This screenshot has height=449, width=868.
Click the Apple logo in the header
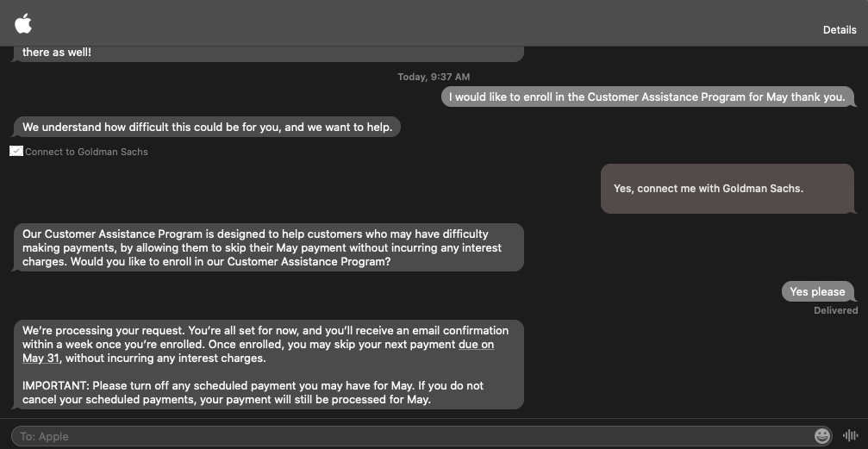pos(23,24)
